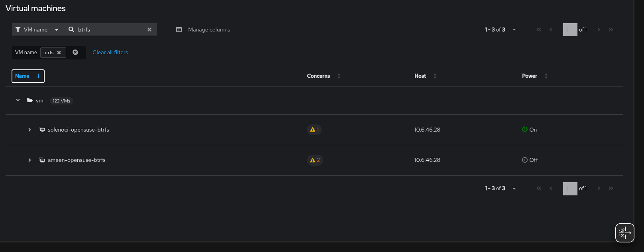Remove the VM name filter group
Image resolution: width=644 pixels, height=252 pixels.
tap(75, 52)
